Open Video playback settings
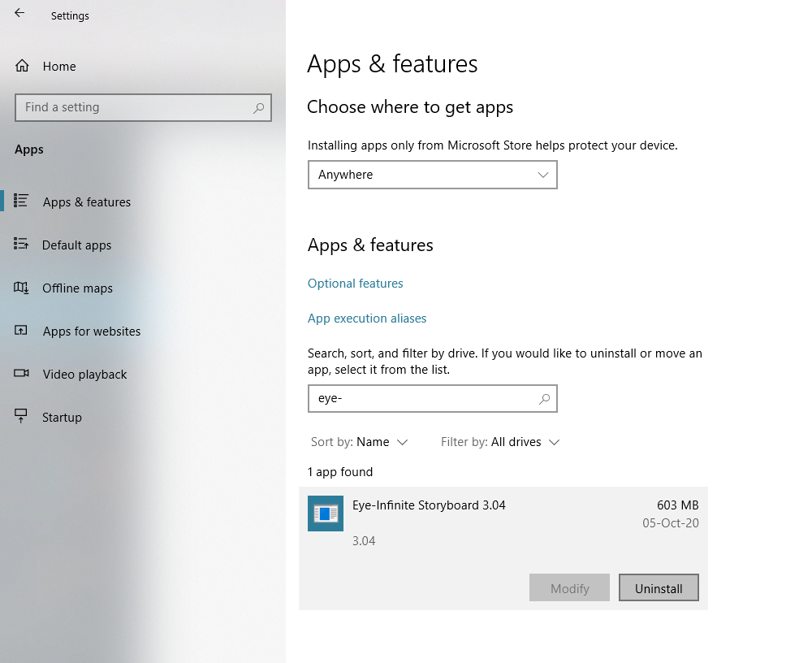 84,375
